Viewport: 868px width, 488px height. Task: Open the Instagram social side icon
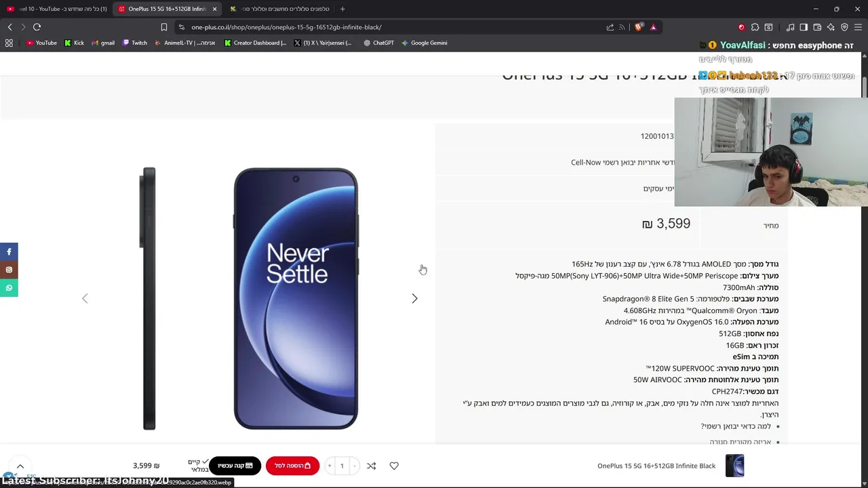[9, 270]
